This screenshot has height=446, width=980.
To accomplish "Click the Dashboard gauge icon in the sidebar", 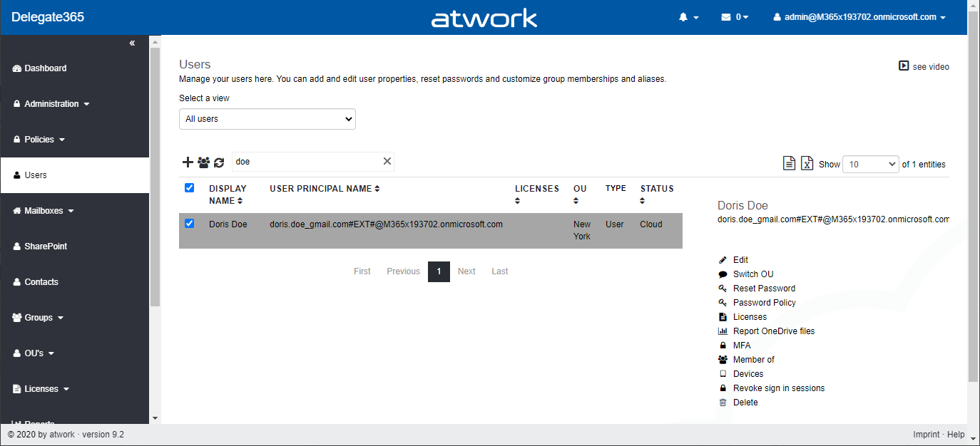I will click(17, 68).
